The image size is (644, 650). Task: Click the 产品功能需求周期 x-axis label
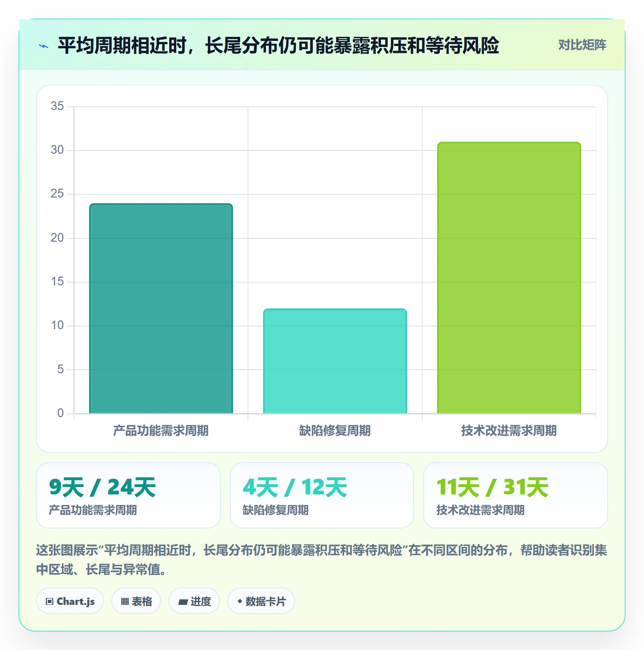click(161, 431)
